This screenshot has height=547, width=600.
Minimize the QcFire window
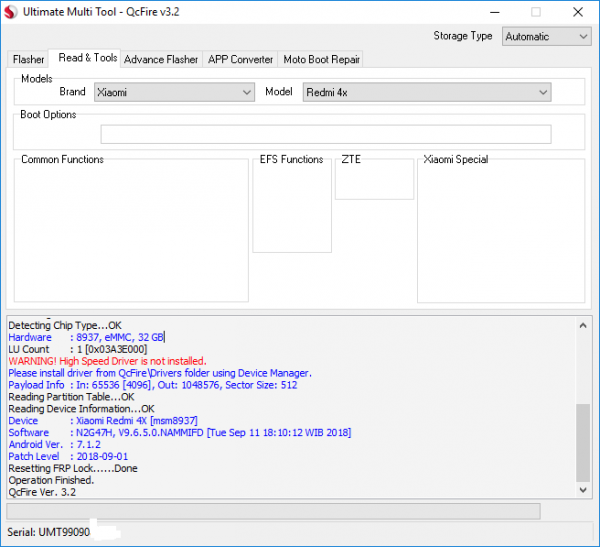487,11
